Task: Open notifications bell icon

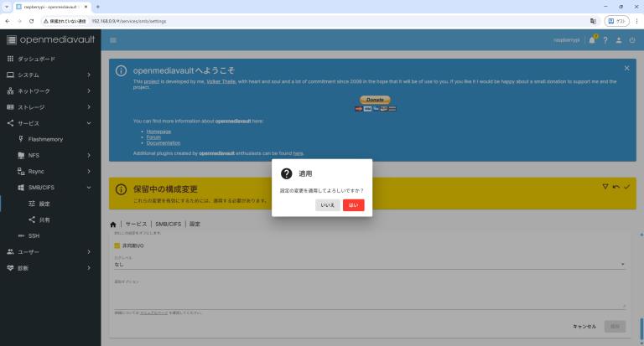Action: click(592, 40)
